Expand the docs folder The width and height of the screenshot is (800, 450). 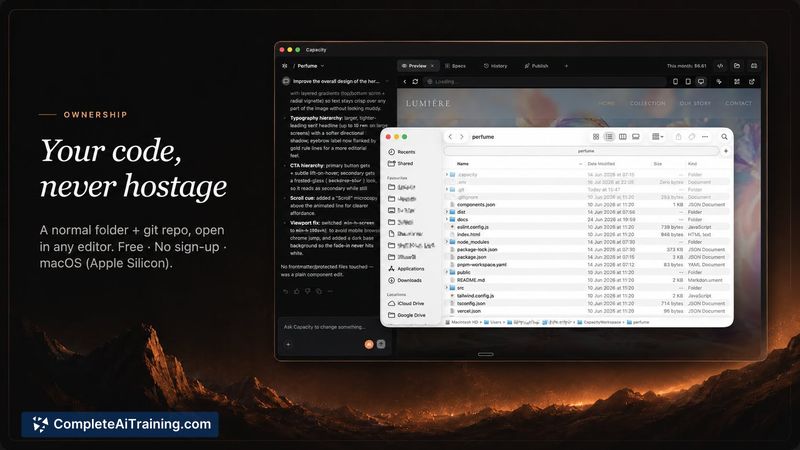pyautogui.click(x=447, y=219)
